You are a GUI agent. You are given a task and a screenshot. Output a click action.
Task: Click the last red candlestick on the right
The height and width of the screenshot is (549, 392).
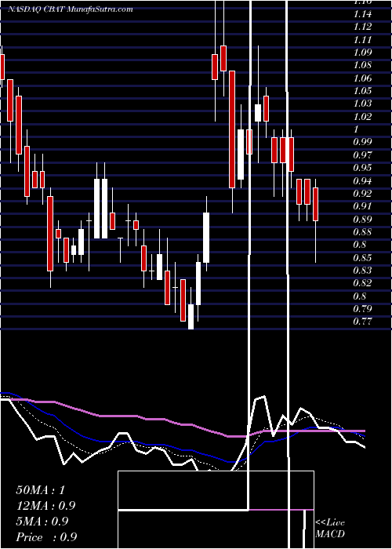(x=315, y=204)
